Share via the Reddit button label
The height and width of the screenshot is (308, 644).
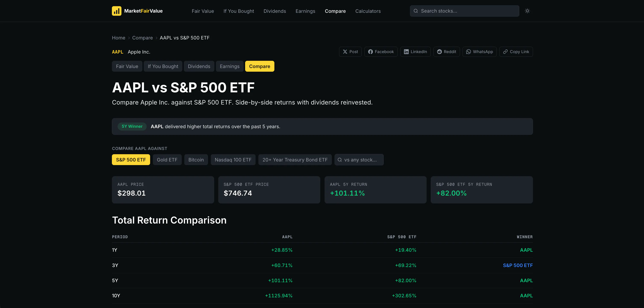click(450, 52)
